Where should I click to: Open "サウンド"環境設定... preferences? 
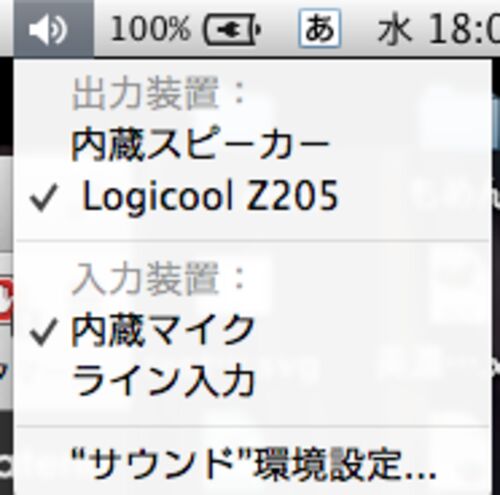(x=253, y=465)
